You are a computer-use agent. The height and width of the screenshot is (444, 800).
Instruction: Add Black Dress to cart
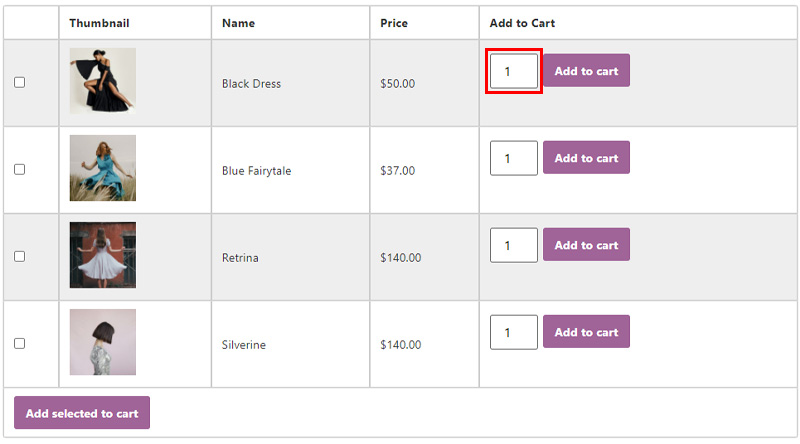point(586,70)
